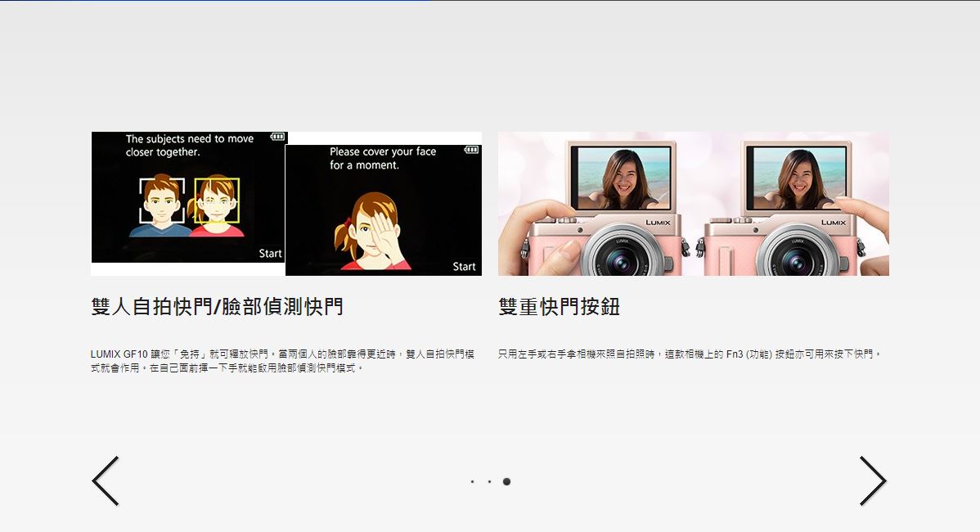Click battery icon in the two-person screen
This screenshot has height=532, width=980.
click(x=277, y=137)
